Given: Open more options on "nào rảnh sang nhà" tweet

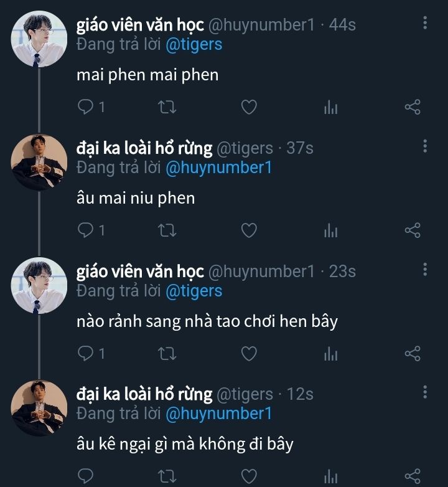Looking at the screenshot, I should click(425, 270).
